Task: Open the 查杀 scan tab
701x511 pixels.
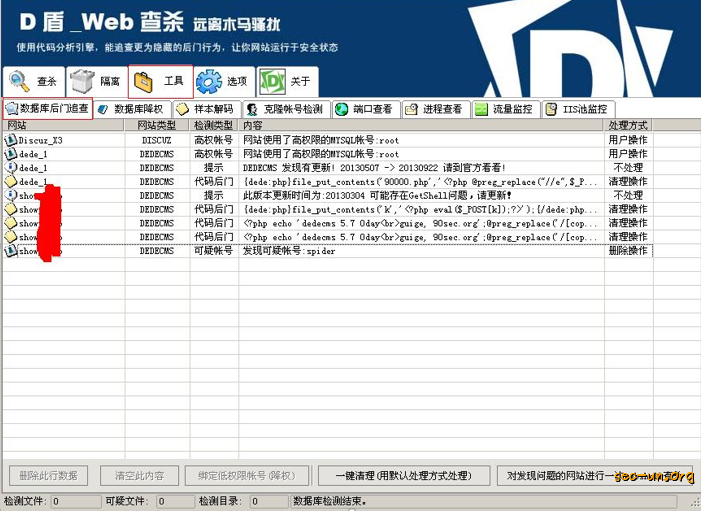Action: [x=34, y=81]
